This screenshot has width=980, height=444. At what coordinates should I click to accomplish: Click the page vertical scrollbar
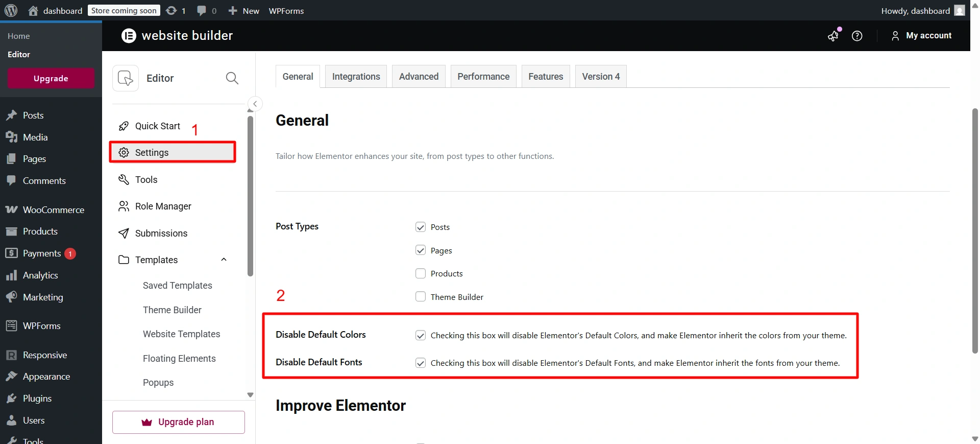click(975, 230)
